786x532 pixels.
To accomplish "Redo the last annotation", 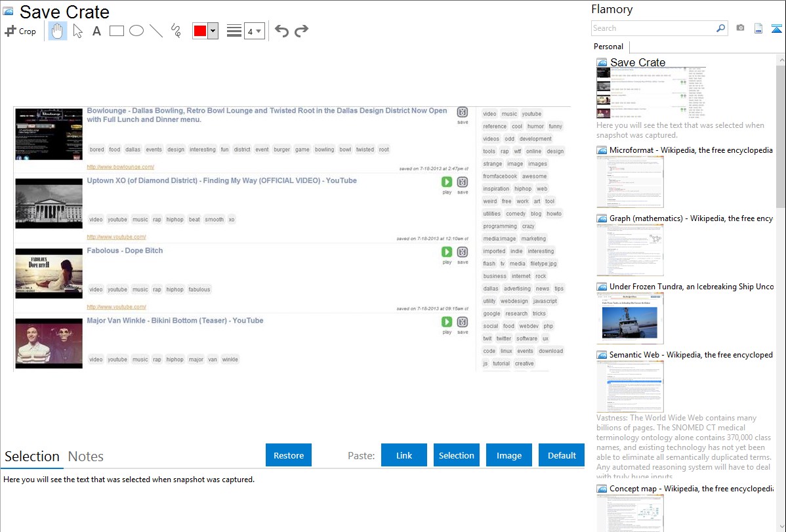I will (x=301, y=31).
